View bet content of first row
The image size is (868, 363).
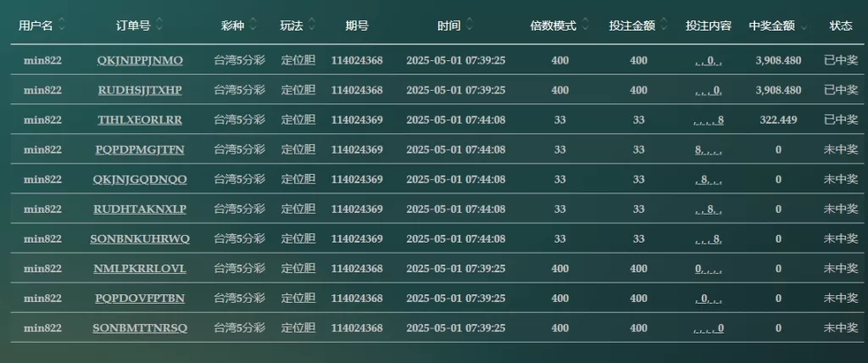(709, 60)
